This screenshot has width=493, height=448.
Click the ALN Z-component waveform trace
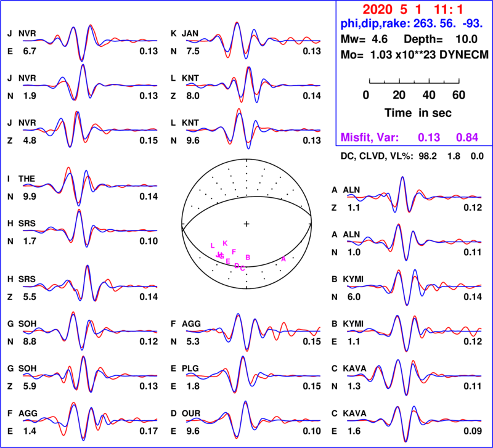[414, 195]
